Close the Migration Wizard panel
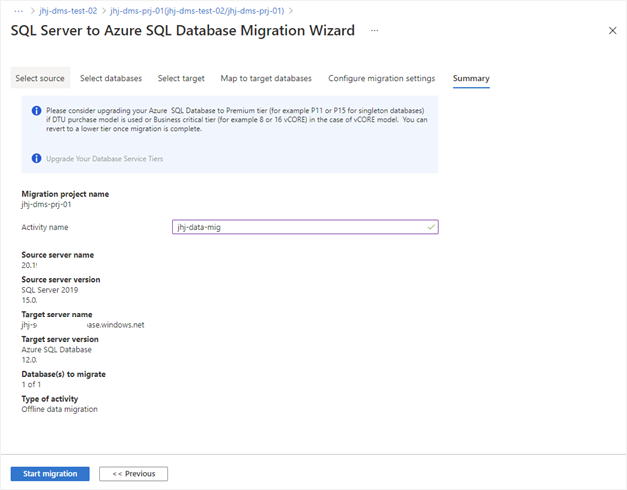The height and width of the screenshot is (490, 627). [612, 30]
